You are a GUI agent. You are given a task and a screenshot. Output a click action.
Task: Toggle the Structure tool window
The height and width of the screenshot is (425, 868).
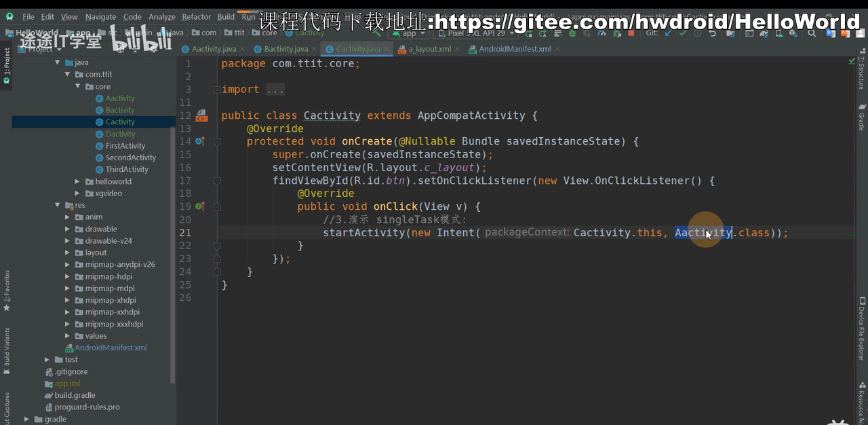point(861,68)
